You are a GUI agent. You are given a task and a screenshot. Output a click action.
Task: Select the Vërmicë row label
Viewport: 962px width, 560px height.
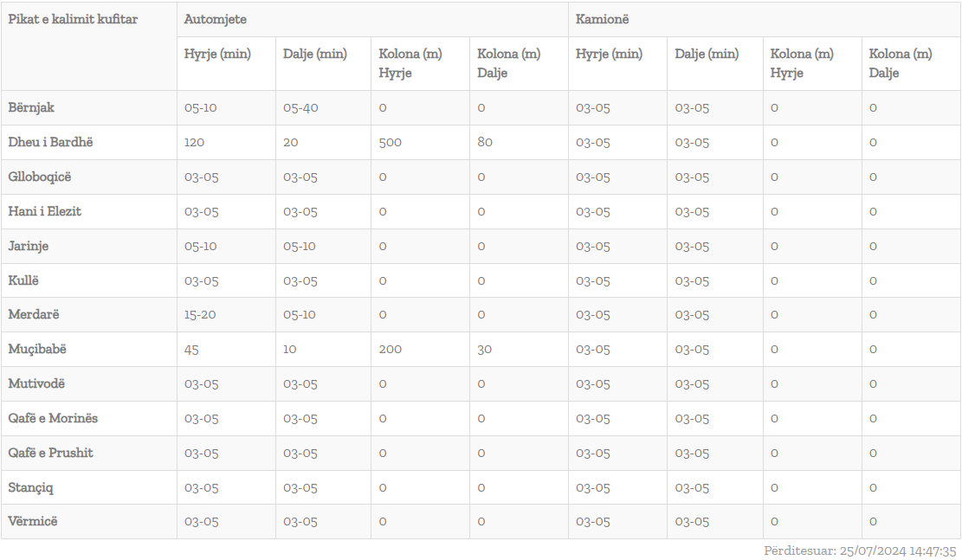[x=33, y=521]
